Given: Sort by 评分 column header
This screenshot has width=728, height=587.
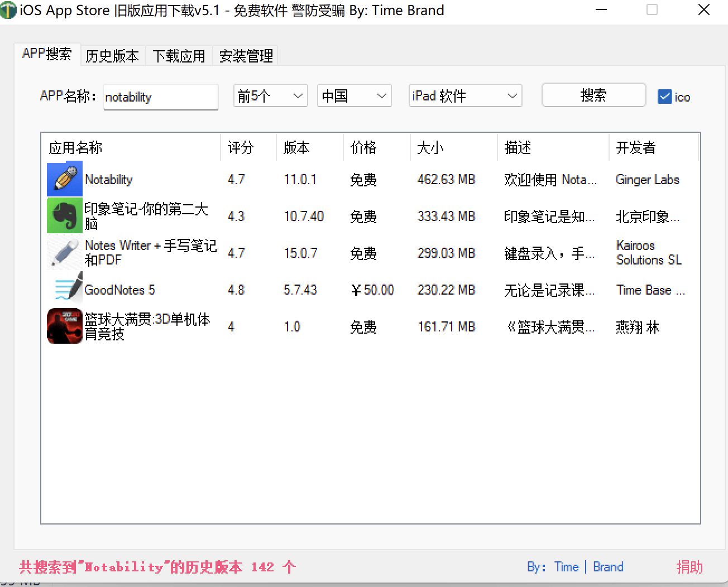Looking at the screenshot, I should [x=248, y=148].
